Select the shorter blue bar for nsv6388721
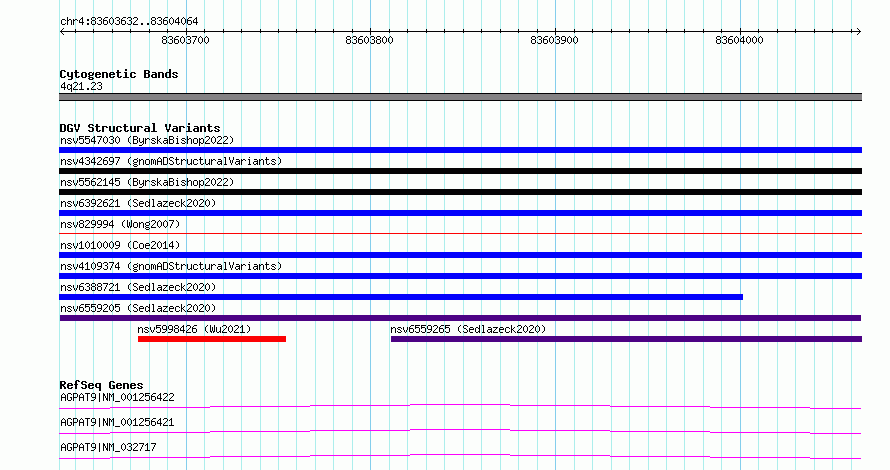 pos(401,297)
